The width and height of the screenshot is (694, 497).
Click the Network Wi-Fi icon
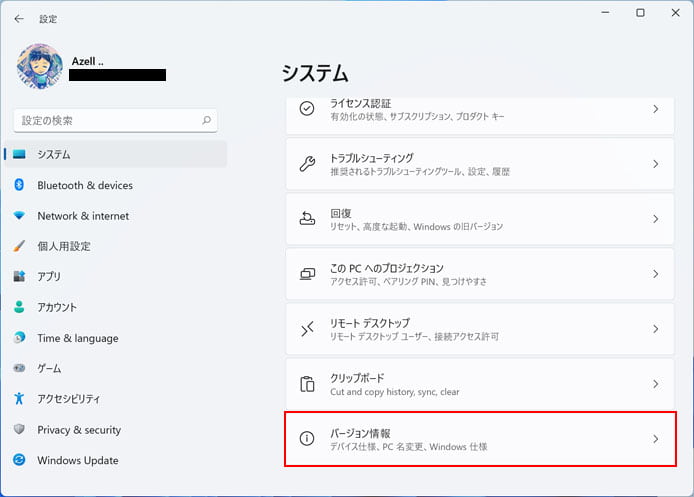(x=19, y=216)
